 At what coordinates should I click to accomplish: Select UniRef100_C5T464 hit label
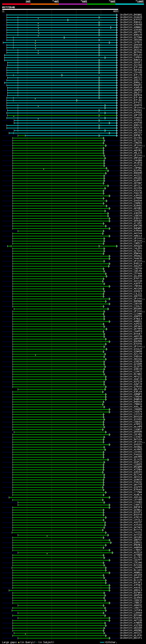[131, 273]
